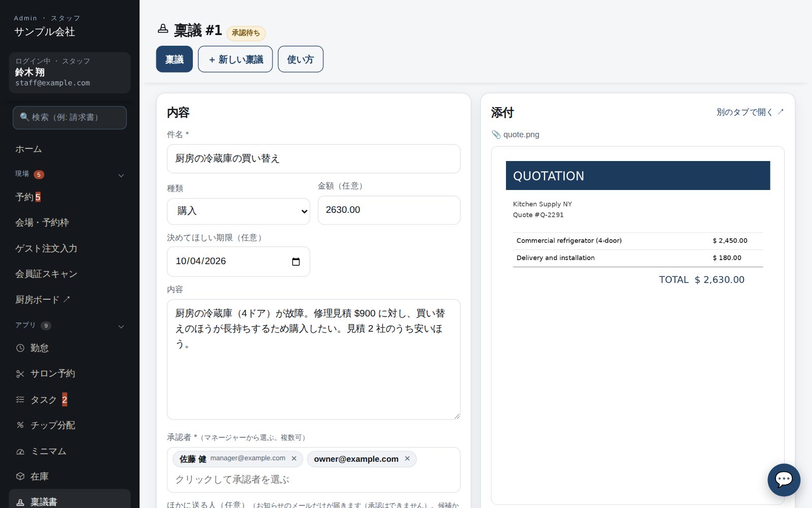Open ミニマム gauge icon in sidebar

coord(20,451)
